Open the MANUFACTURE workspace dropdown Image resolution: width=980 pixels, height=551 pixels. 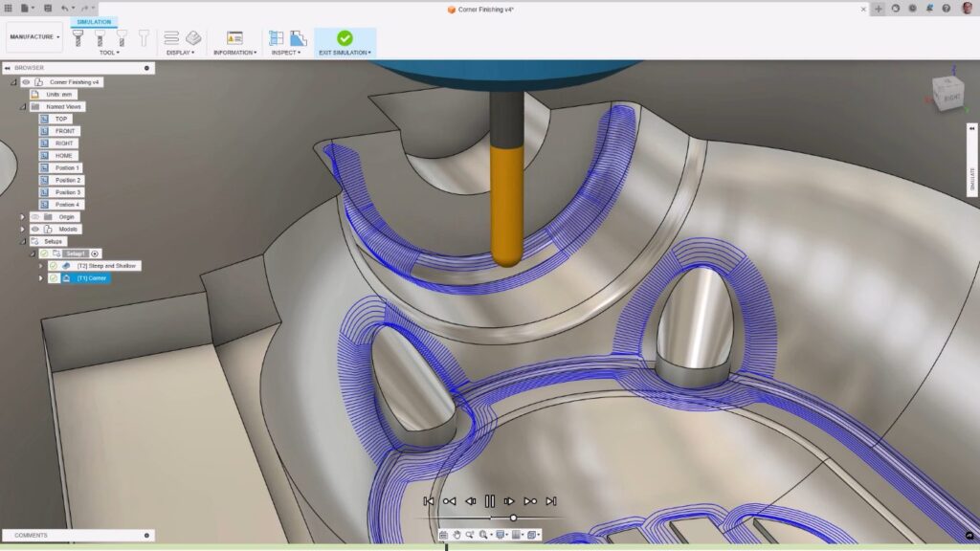tap(35, 37)
